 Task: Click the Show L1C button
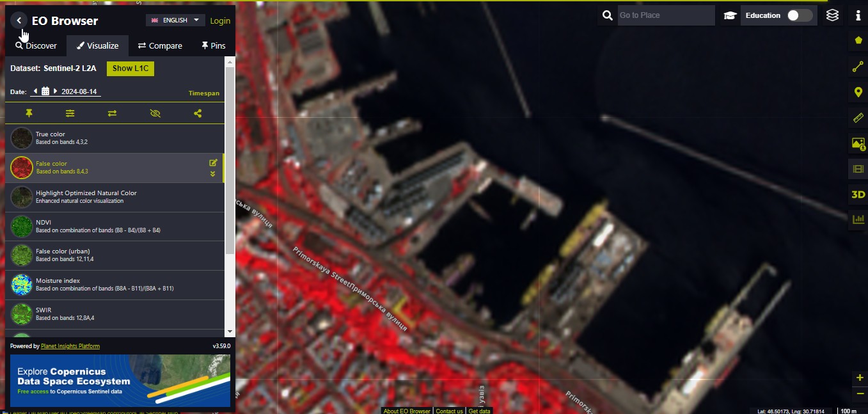(x=130, y=68)
